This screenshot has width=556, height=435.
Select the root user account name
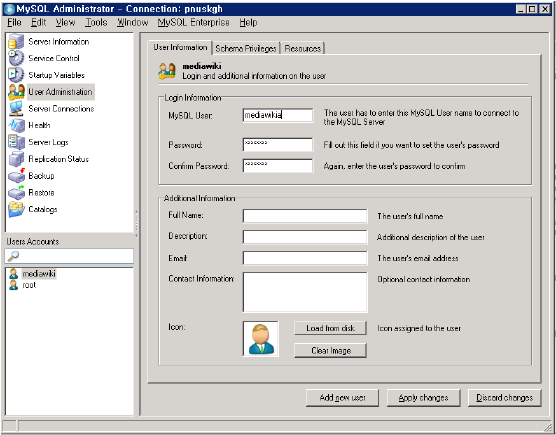[29, 285]
